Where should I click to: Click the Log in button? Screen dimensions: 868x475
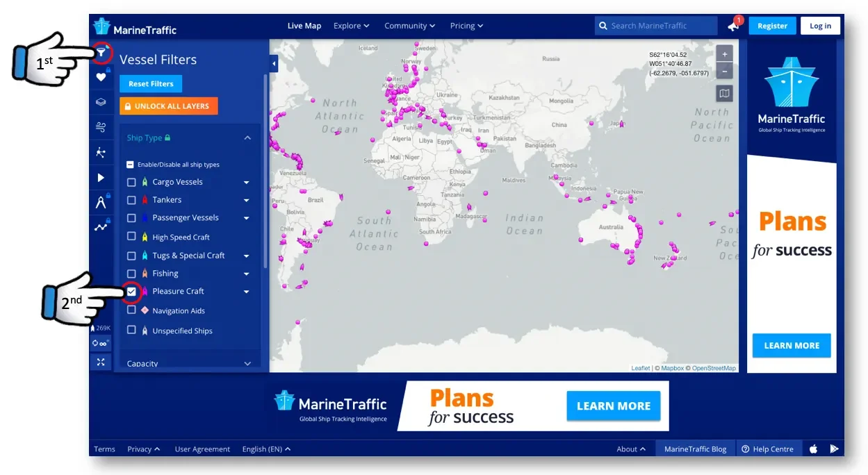(820, 26)
